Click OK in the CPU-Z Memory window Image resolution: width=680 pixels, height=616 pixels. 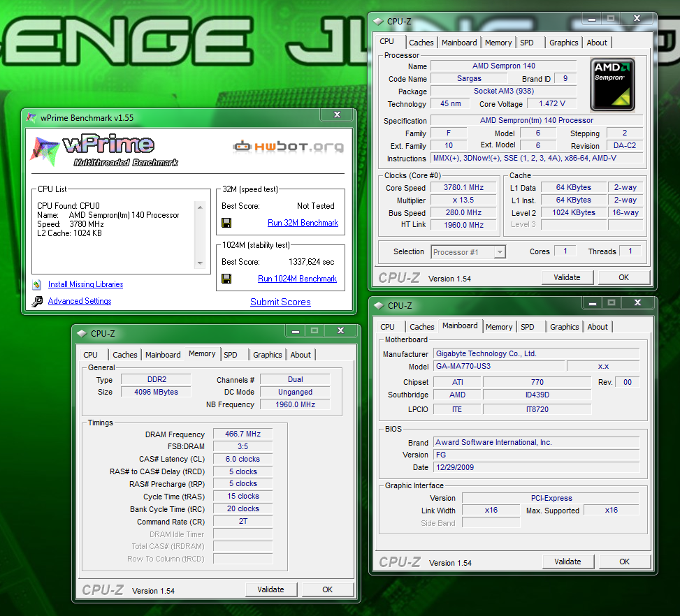click(328, 589)
